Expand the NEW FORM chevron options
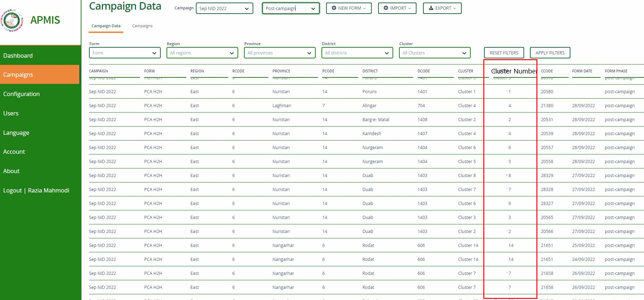 (365, 8)
